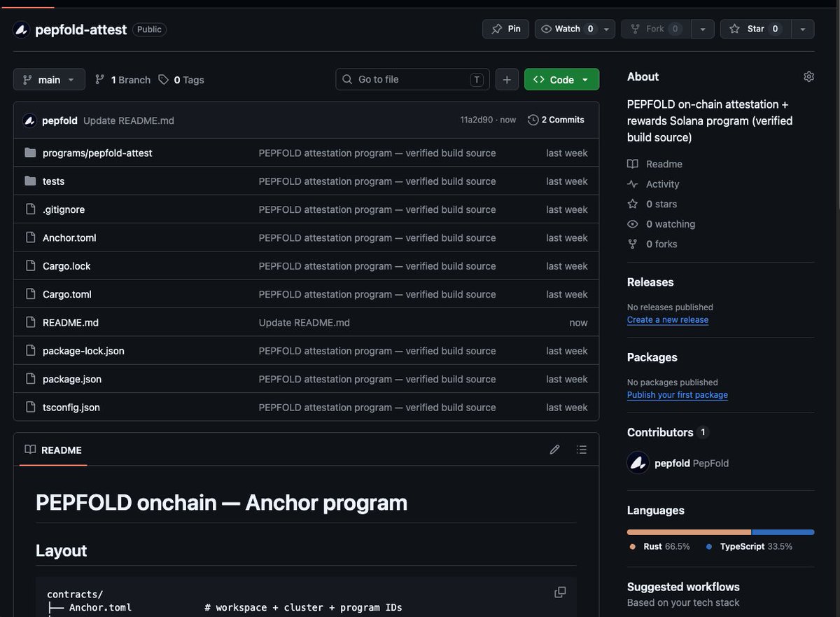Open the pepfold avatar icon beside the repository name
The height and width of the screenshot is (617, 840).
(x=22, y=29)
